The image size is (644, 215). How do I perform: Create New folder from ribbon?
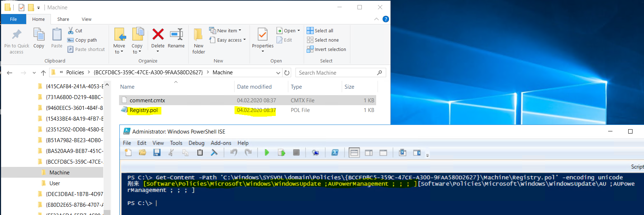tap(199, 41)
